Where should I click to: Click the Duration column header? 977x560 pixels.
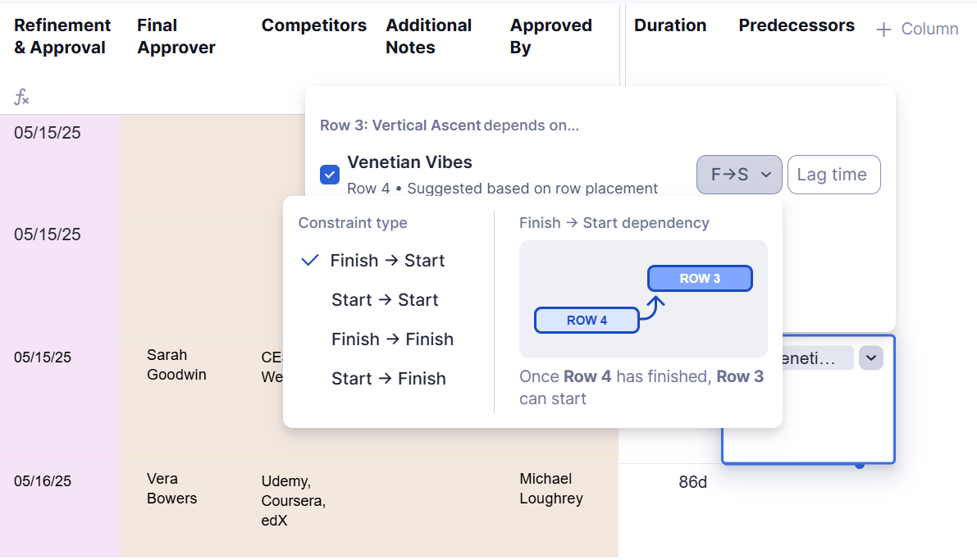(670, 25)
